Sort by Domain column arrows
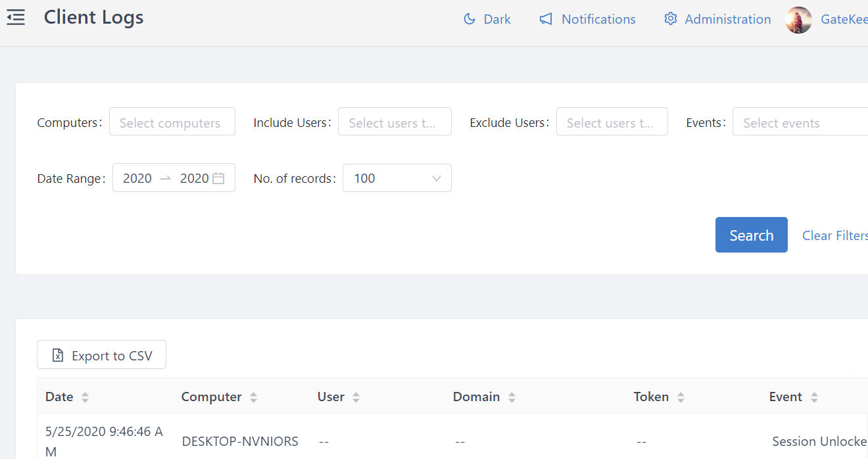The height and width of the screenshot is (459, 868). point(512,397)
